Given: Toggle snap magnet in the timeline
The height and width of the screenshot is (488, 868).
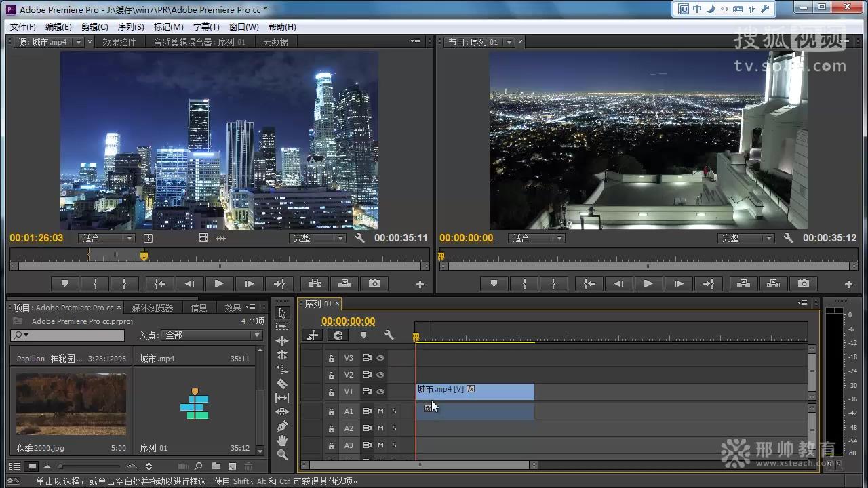Looking at the screenshot, I should click(x=338, y=335).
